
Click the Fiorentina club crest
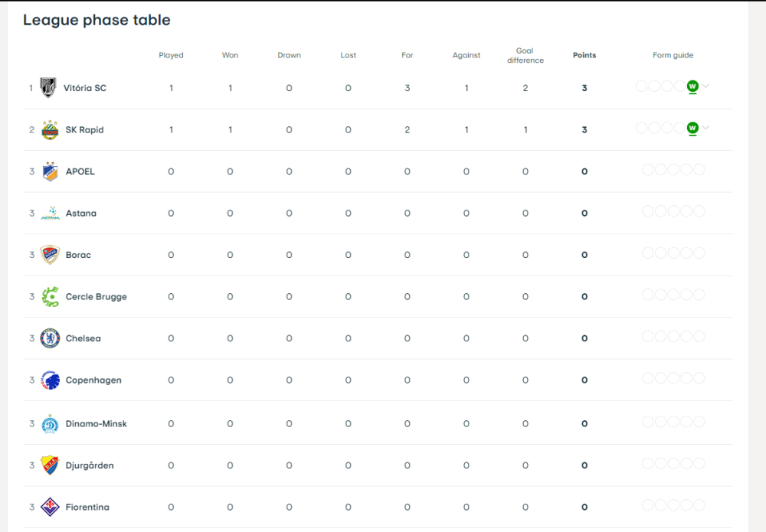[x=50, y=508]
